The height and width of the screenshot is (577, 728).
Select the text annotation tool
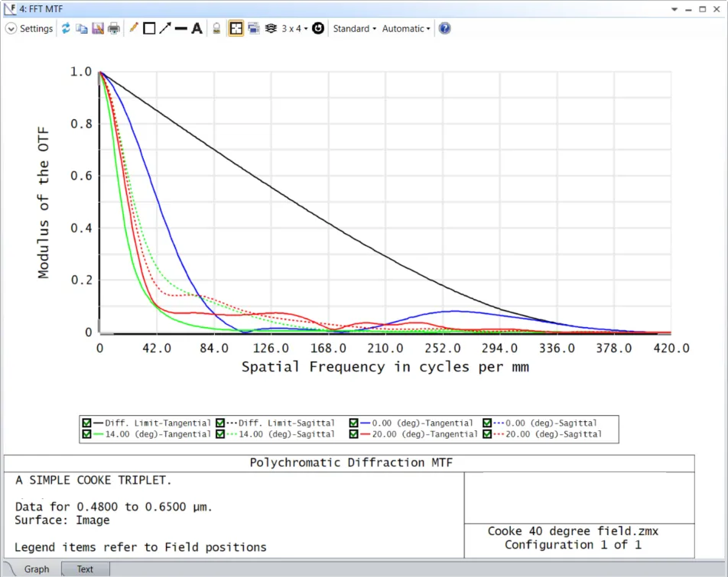(197, 28)
